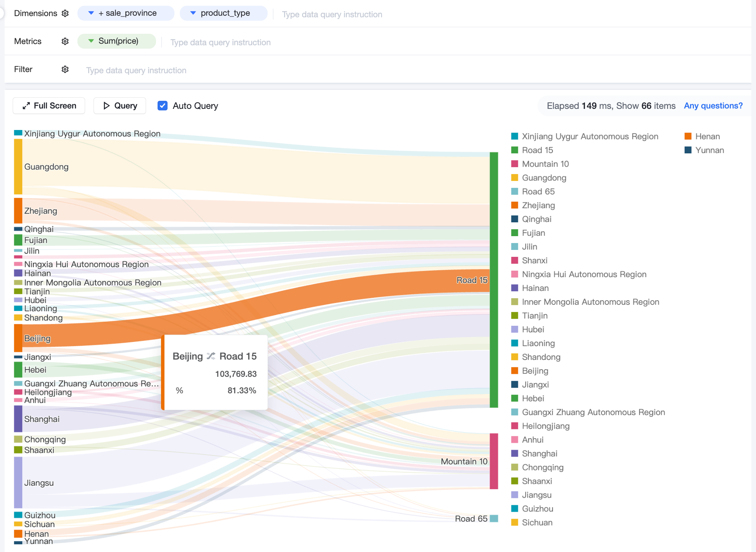
Task: Open the Filter settings gear
Action: (x=65, y=69)
